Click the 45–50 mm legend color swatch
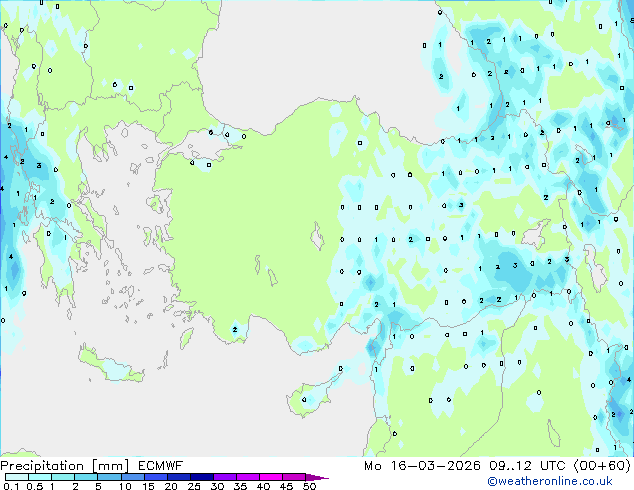 pyautogui.click(x=294, y=477)
